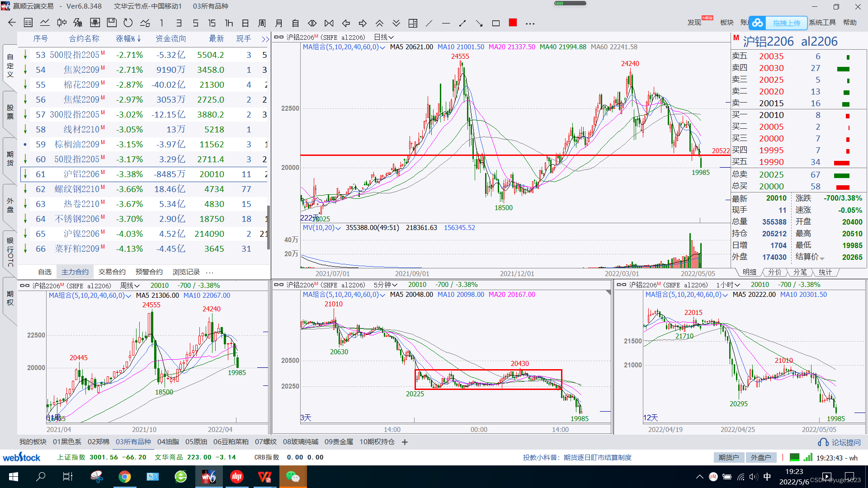Shift chart right with hollow arrow
The height and width of the screenshot is (488, 868).
(363, 23)
